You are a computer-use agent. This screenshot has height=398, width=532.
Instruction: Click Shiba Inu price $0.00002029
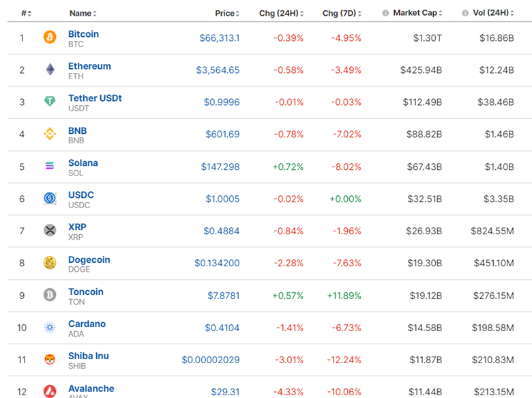[x=211, y=360]
